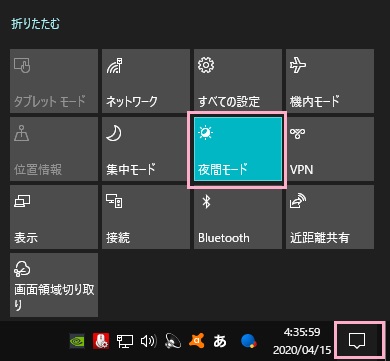The width and height of the screenshot is (390, 361).
Task: Open すべての設定 tile
Action: [238, 81]
